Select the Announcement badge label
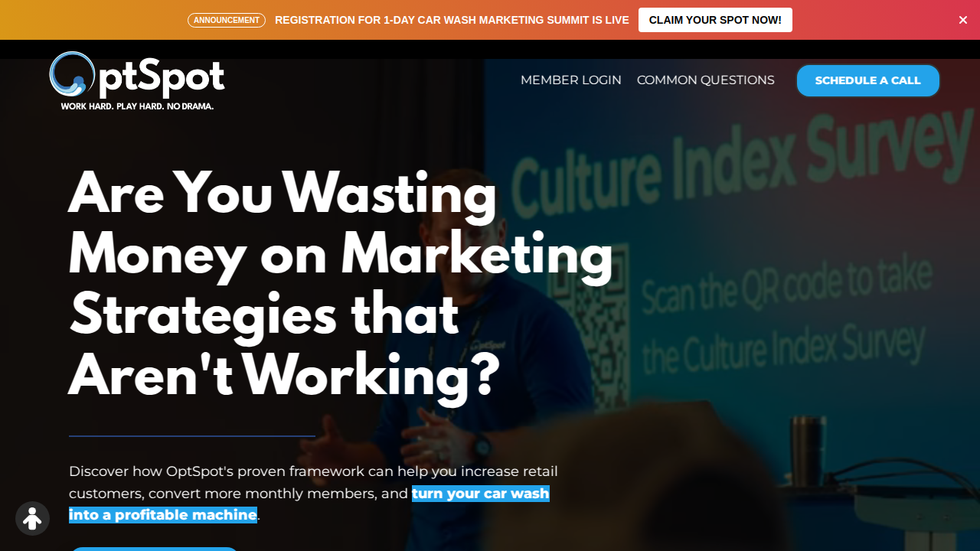 pyautogui.click(x=227, y=20)
